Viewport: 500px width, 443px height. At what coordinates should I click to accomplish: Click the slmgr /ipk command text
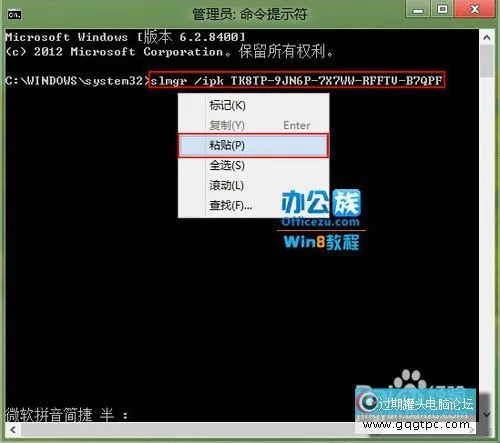tap(296, 80)
